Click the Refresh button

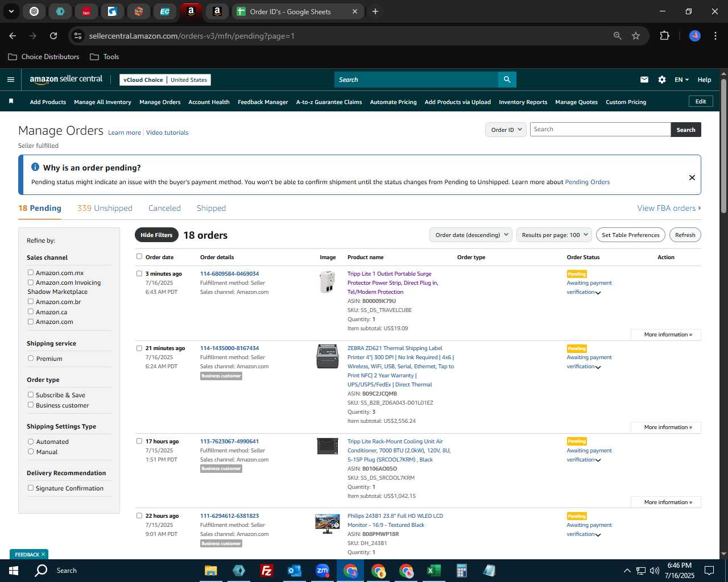coord(685,235)
